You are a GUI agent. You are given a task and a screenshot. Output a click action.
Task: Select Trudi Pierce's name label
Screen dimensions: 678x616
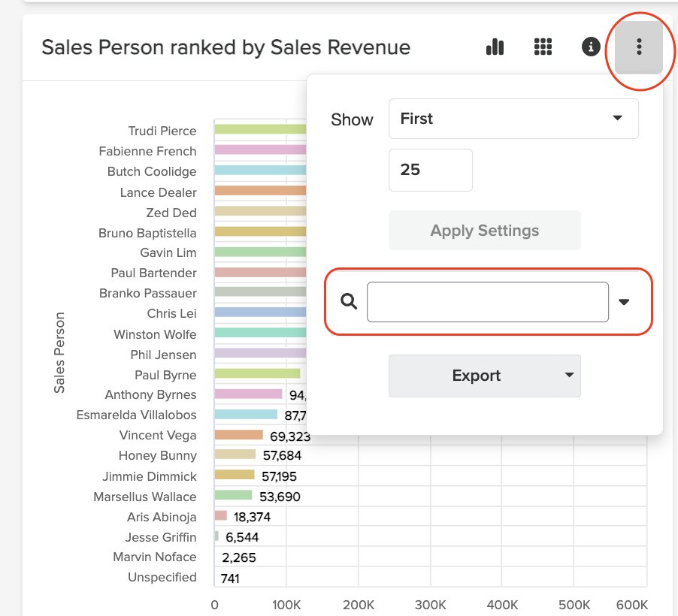[x=162, y=131]
